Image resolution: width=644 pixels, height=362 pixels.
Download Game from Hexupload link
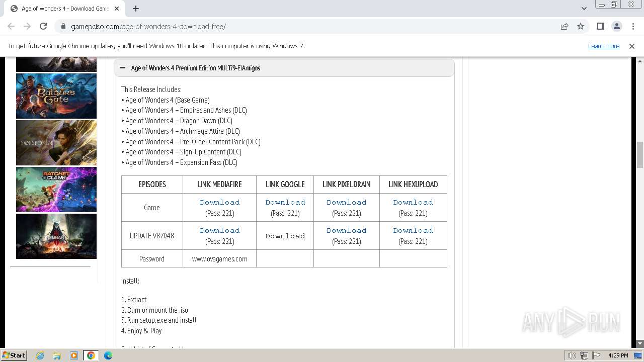tap(413, 202)
